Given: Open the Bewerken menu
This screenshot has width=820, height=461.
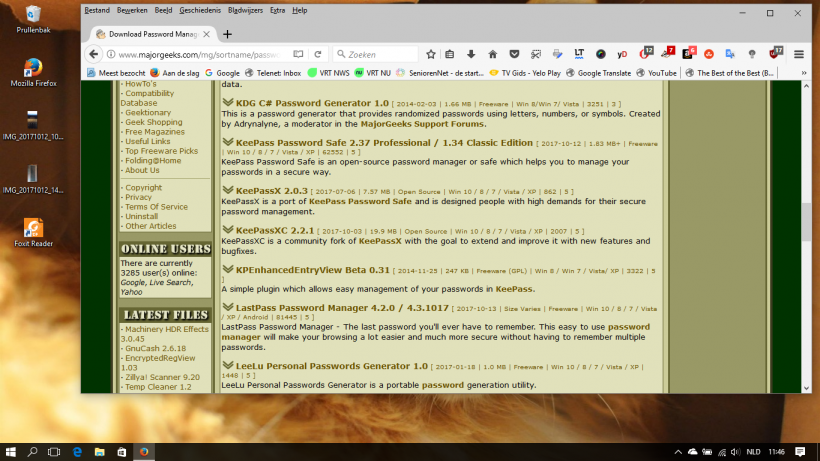Looking at the screenshot, I should pos(132,10).
